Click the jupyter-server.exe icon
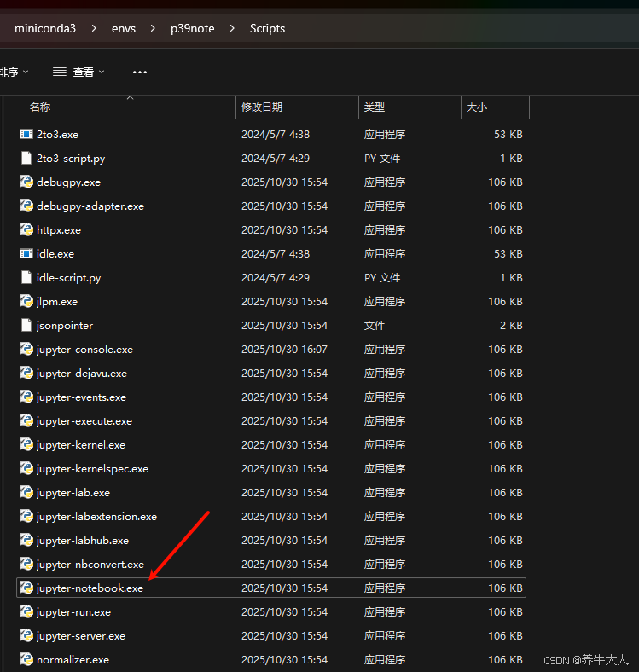The image size is (639, 672). pos(26,636)
